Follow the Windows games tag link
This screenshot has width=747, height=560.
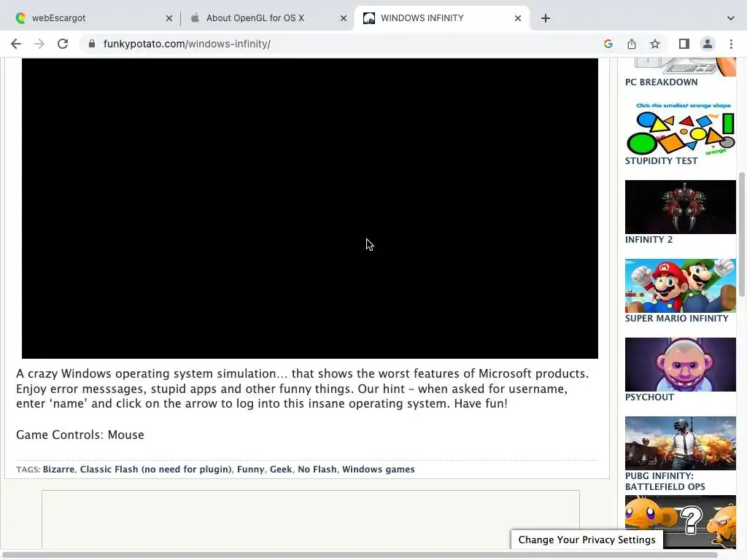tap(379, 469)
